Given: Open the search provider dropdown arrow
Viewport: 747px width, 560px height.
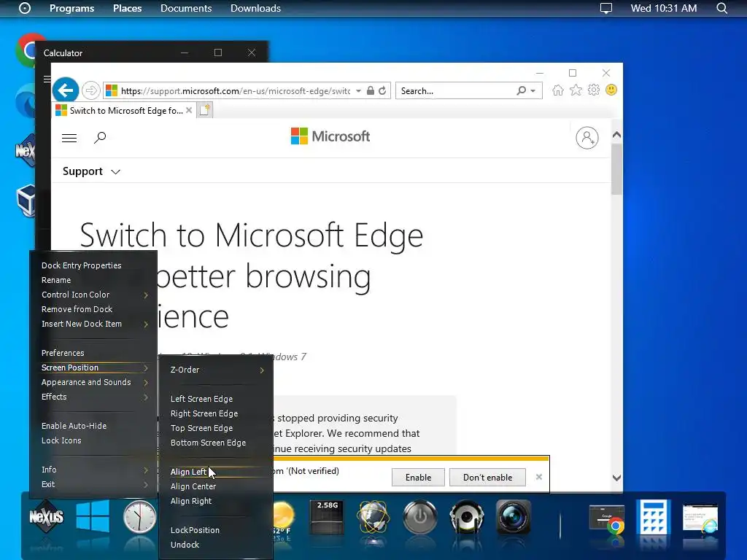Looking at the screenshot, I should click(533, 90).
